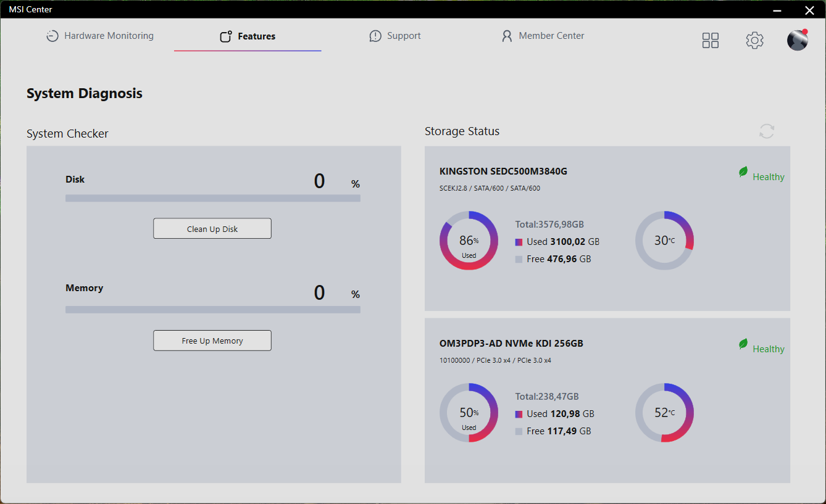
Task: Click the Free 117,49 GB value
Action: 559,431
